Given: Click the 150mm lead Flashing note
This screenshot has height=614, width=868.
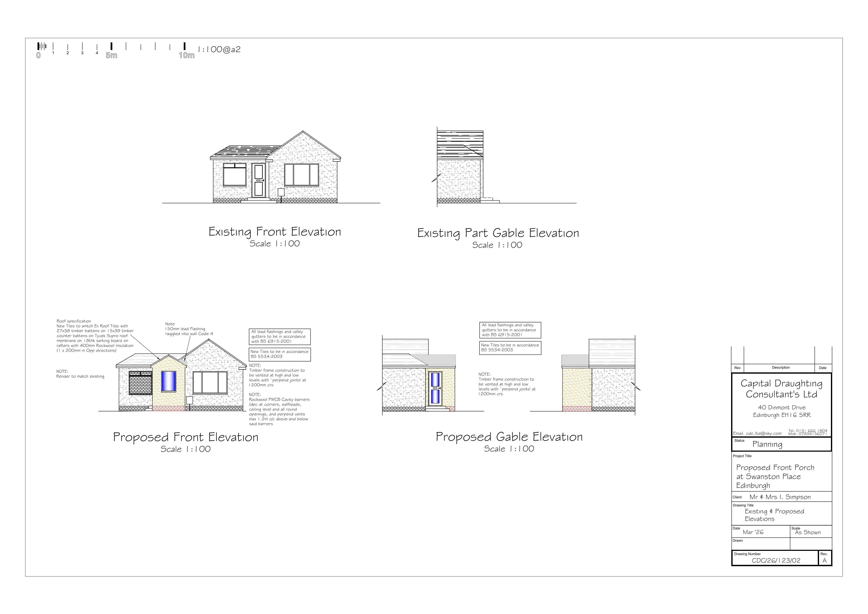Looking at the screenshot, I should (x=189, y=329).
